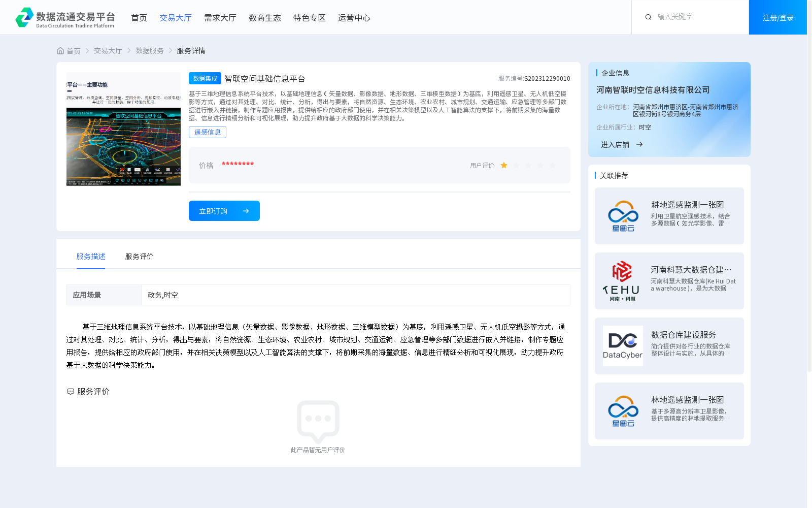This screenshot has height=508, width=812.
Task: Click the 用户评价 label
Action: (x=482, y=166)
